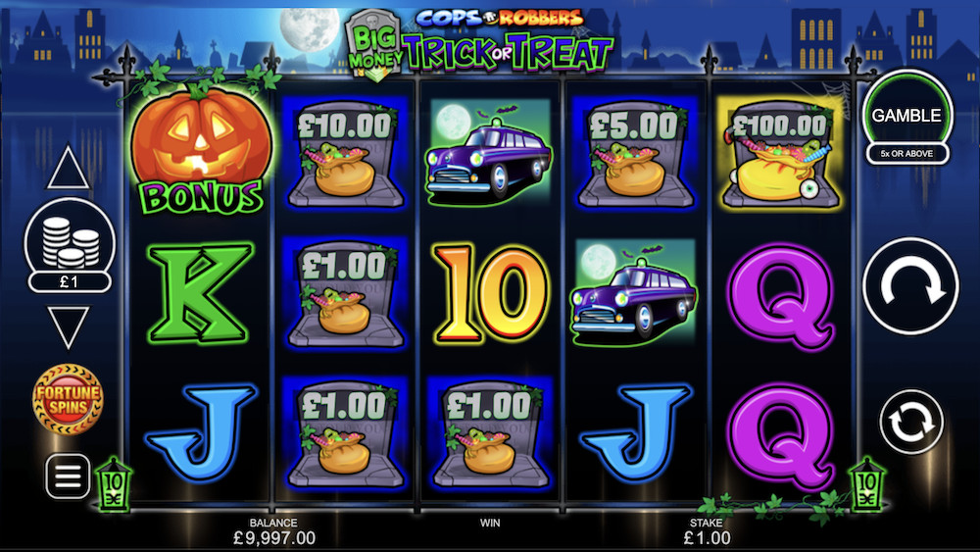Click the left green 10 lantern

(x=114, y=485)
